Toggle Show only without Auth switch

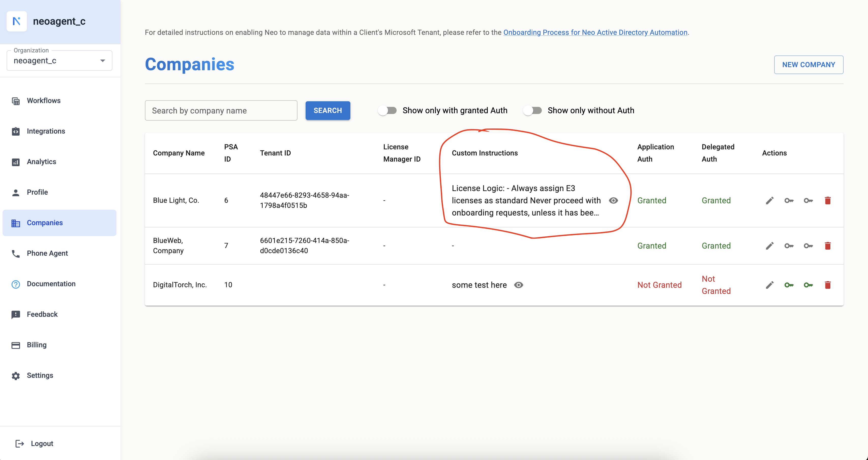pos(532,110)
